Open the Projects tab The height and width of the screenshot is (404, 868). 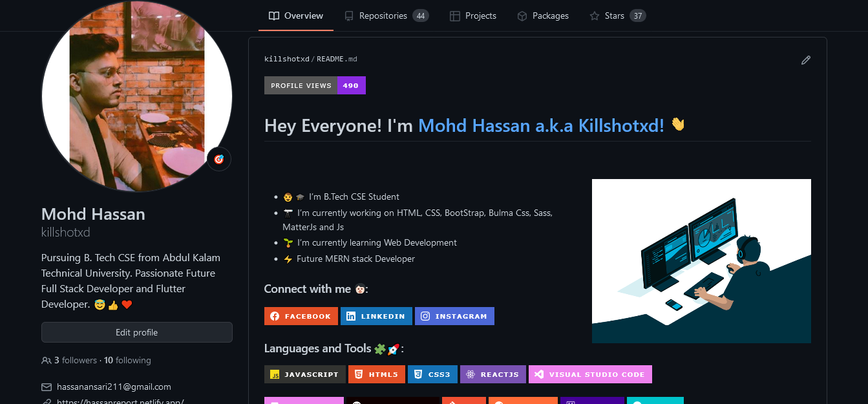pos(473,16)
